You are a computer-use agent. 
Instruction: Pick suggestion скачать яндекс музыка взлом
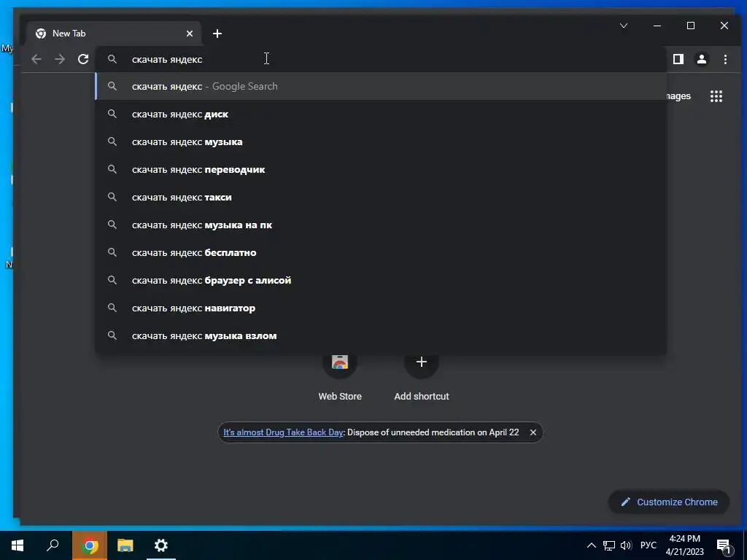381,335
